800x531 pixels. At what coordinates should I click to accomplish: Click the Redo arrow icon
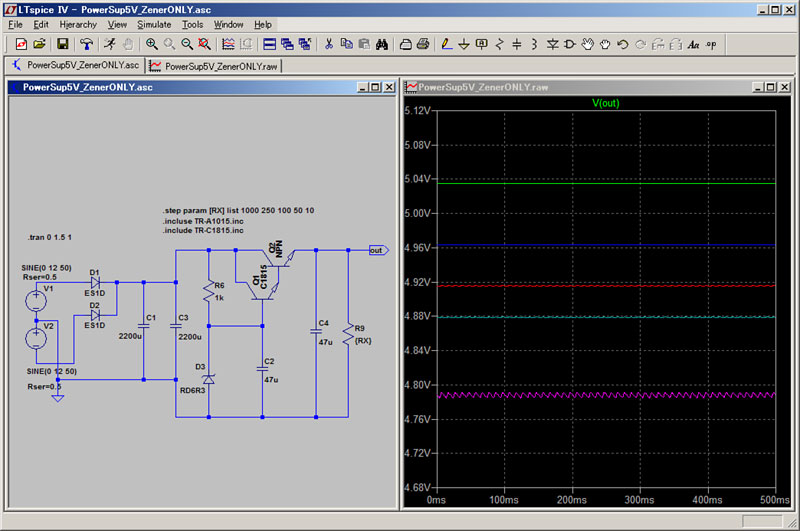pos(640,44)
